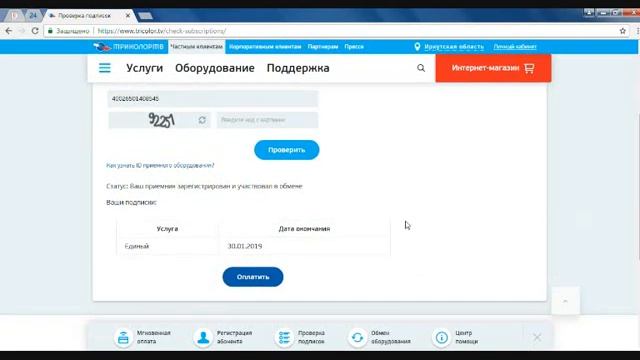Click the location pin icon
Screen dimensions: 640x360
click(x=417, y=47)
